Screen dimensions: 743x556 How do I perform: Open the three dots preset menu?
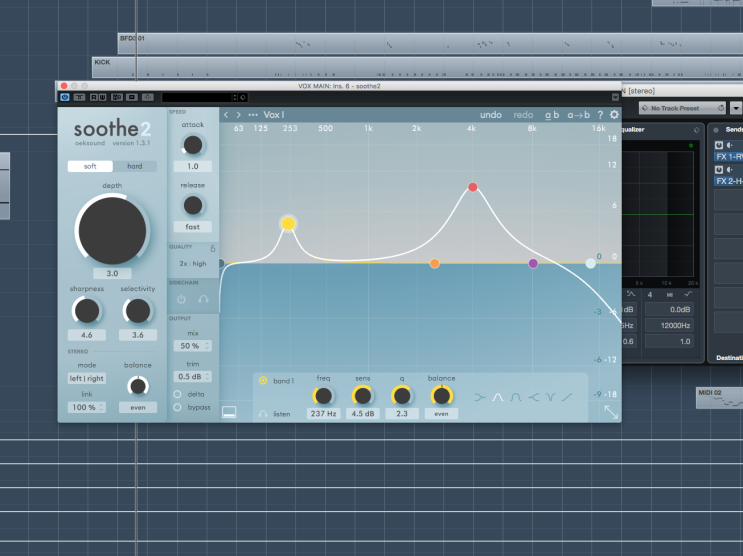click(253, 115)
